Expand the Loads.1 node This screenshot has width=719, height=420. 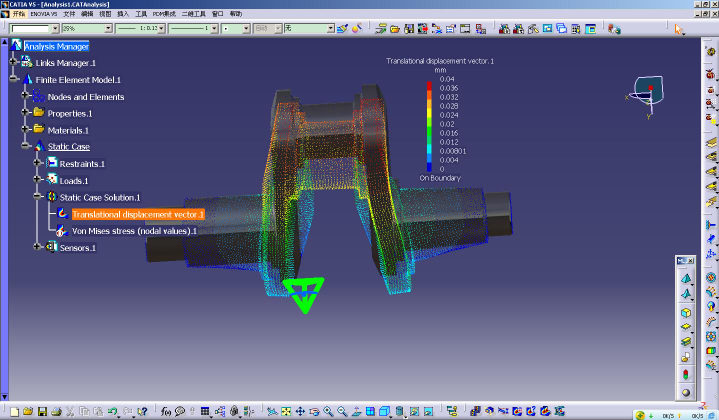point(38,179)
